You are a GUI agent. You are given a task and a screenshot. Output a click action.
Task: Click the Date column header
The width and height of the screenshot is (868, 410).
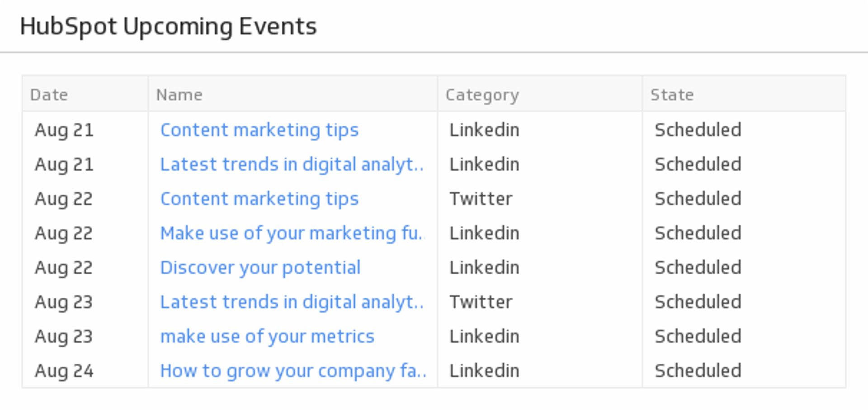point(49,95)
